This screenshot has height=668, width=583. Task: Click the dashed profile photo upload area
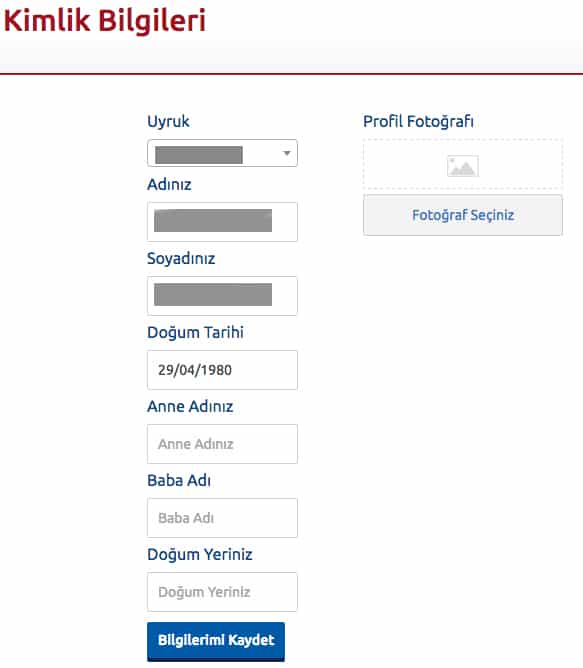click(463, 164)
